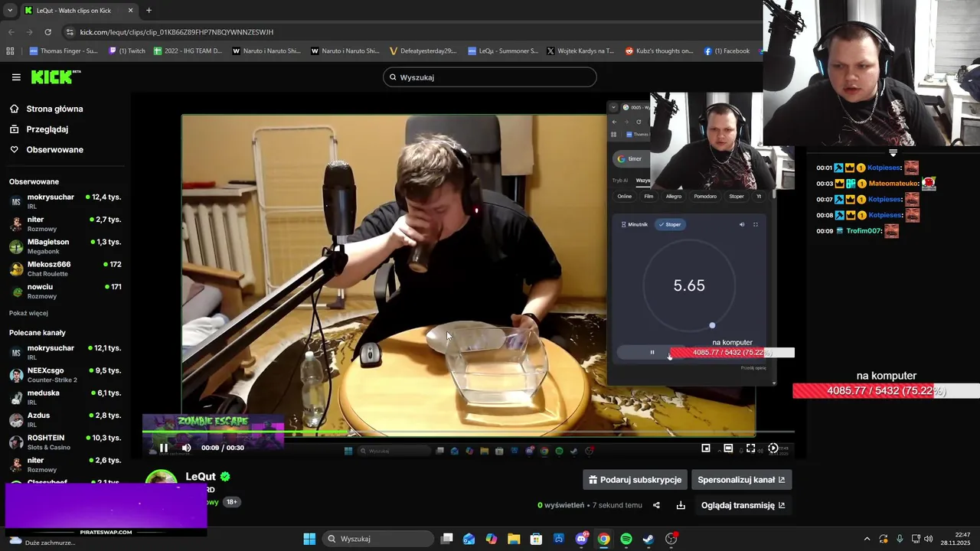This screenshot has height=551, width=980.
Task: Open Windows Start menu
Action: pyautogui.click(x=309, y=539)
